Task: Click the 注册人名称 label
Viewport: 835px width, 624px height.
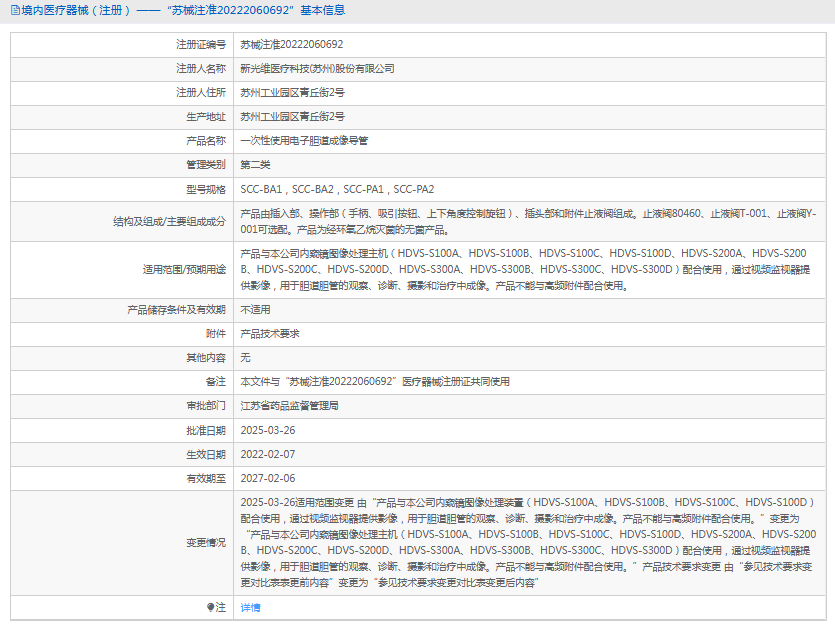Action: (x=201, y=69)
